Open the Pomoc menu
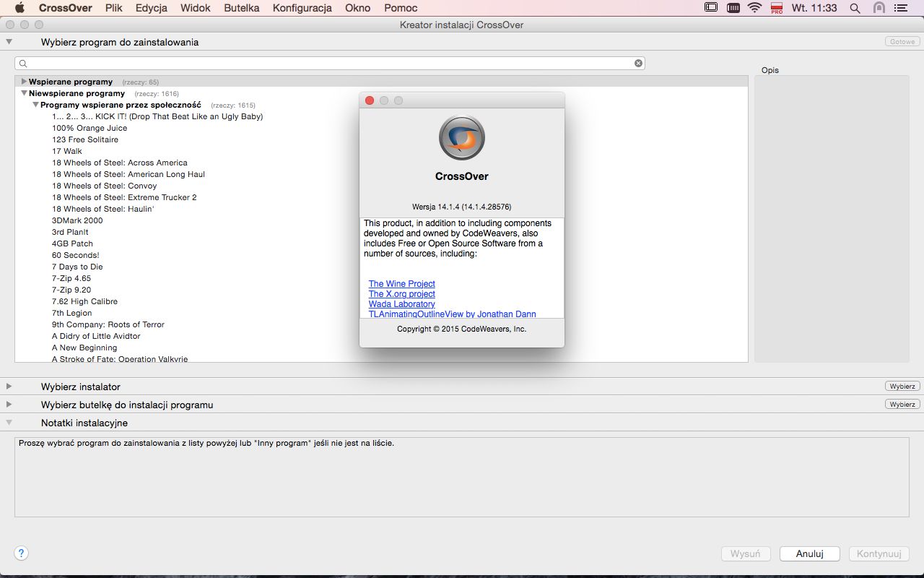924x578 pixels. click(401, 8)
